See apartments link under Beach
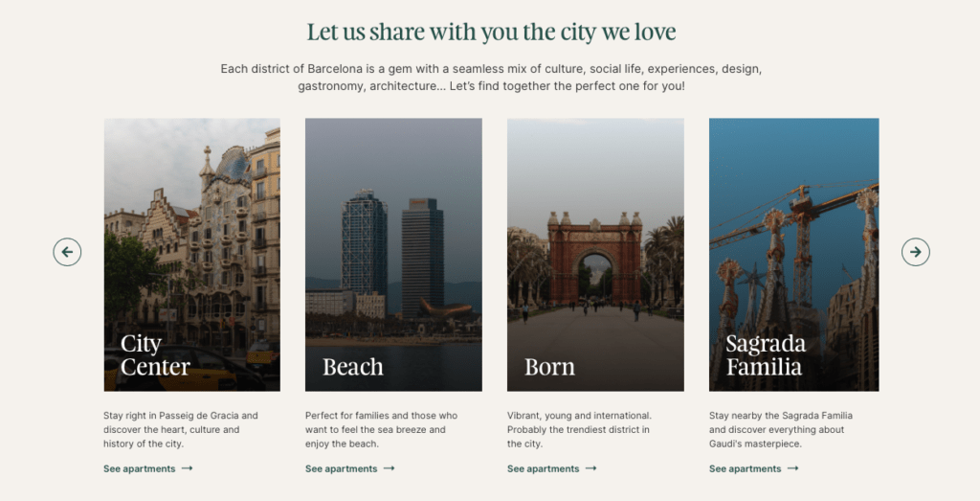This screenshot has width=980, height=501. [350, 468]
